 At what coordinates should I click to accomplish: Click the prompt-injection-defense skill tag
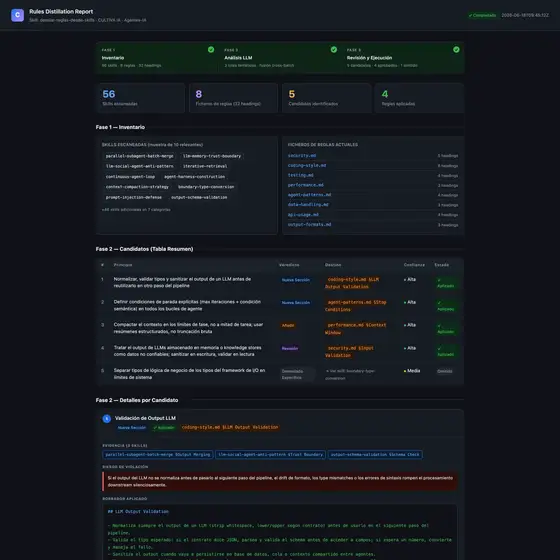[x=134, y=197]
